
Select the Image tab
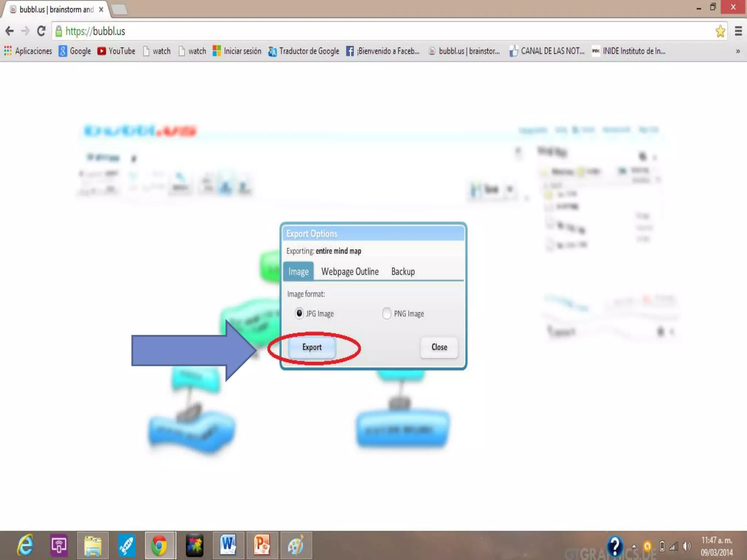point(298,272)
